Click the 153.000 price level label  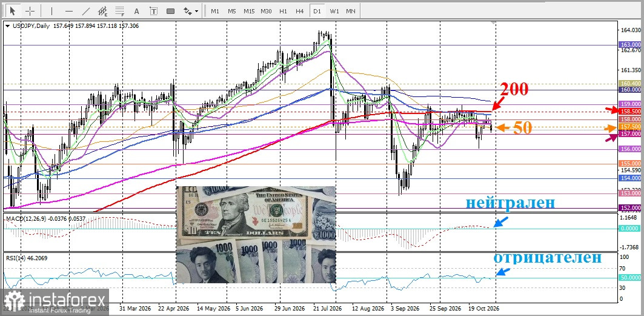coord(630,193)
